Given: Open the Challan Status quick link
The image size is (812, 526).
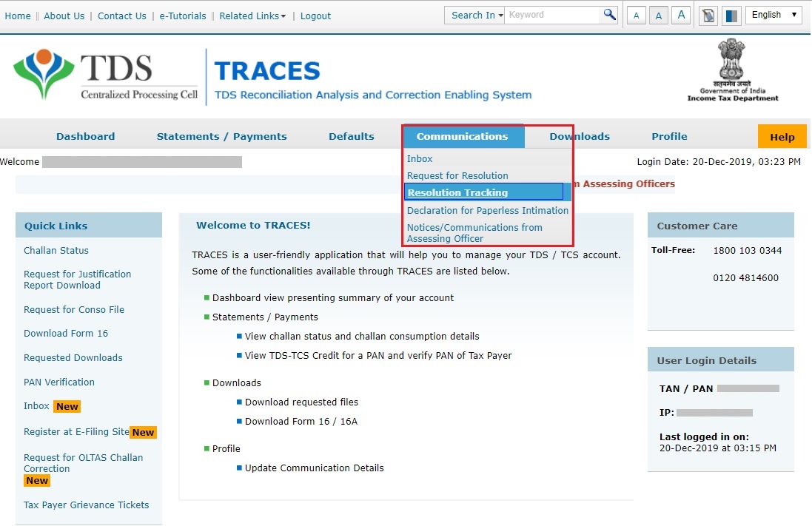Looking at the screenshot, I should 56,250.
